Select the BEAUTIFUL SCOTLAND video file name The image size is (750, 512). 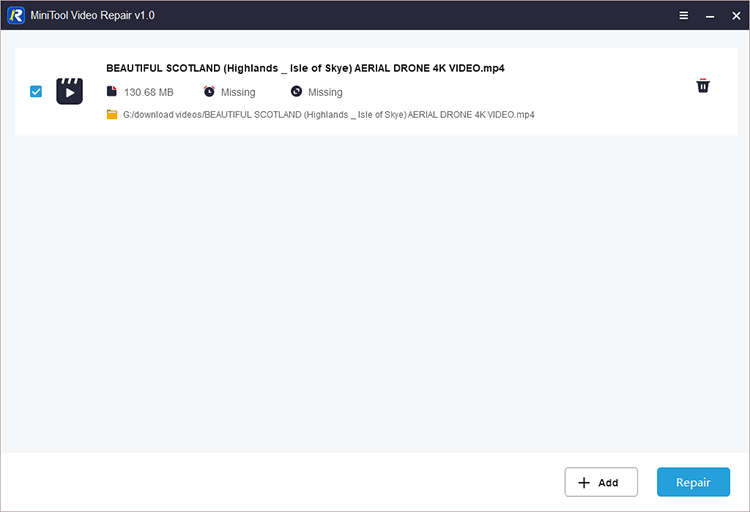tap(305, 69)
